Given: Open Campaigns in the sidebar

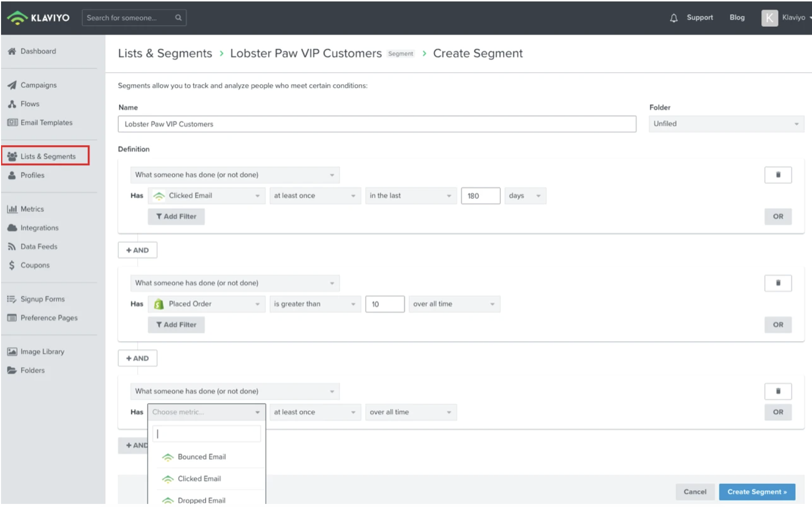Looking at the screenshot, I should pyautogui.click(x=38, y=85).
